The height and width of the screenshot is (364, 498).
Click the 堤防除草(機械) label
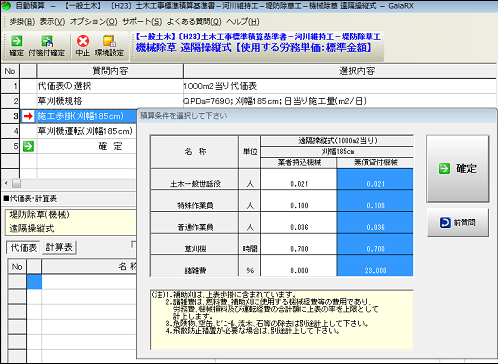[x=39, y=215]
